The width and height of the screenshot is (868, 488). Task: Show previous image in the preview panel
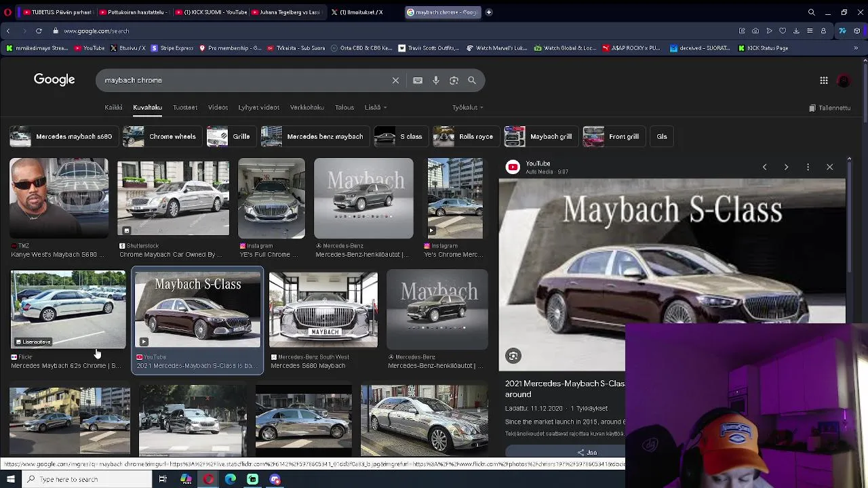[764, 167]
